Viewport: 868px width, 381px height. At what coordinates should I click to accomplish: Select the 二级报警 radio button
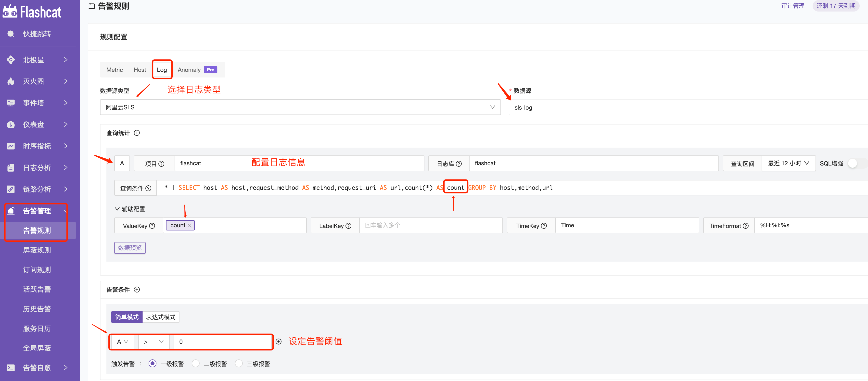tap(195, 364)
